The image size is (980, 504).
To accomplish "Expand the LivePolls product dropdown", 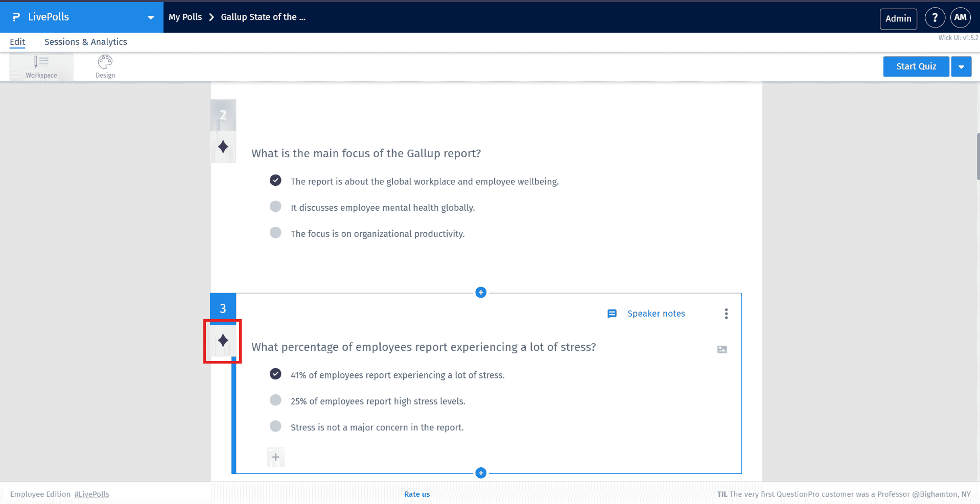I will click(x=150, y=17).
